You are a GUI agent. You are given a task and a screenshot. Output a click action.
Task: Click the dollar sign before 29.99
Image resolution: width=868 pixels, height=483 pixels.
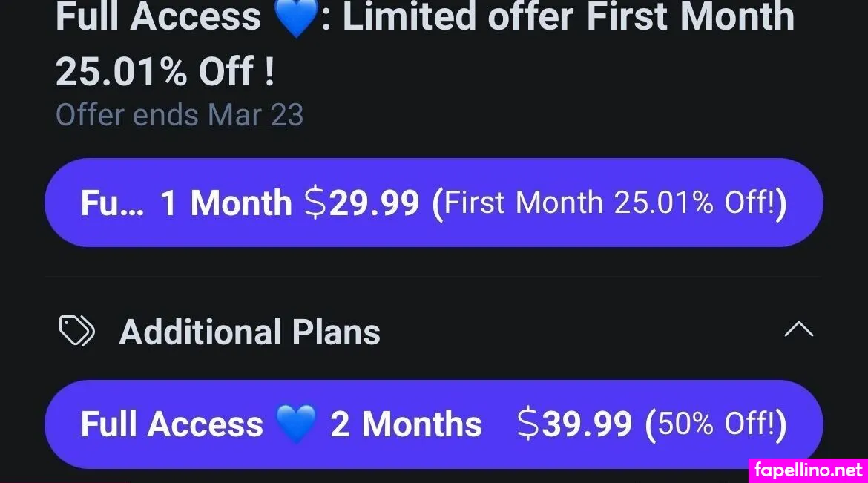click(x=315, y=203)
